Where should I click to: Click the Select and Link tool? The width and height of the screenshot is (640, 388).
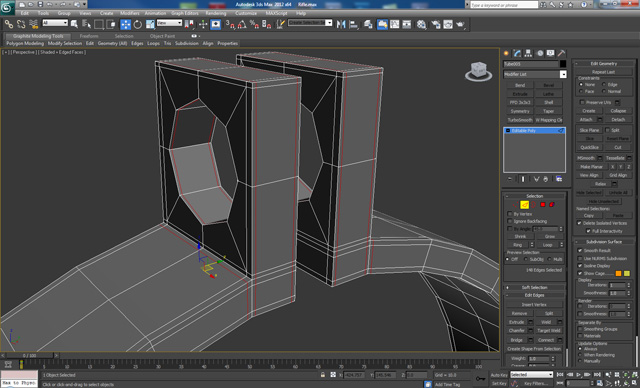click(9, 24)
